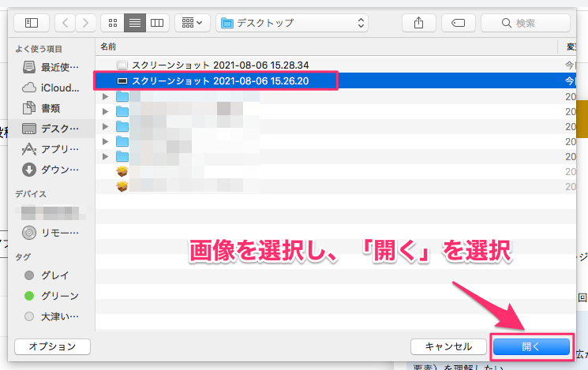Switch to column view

[157, 23]
